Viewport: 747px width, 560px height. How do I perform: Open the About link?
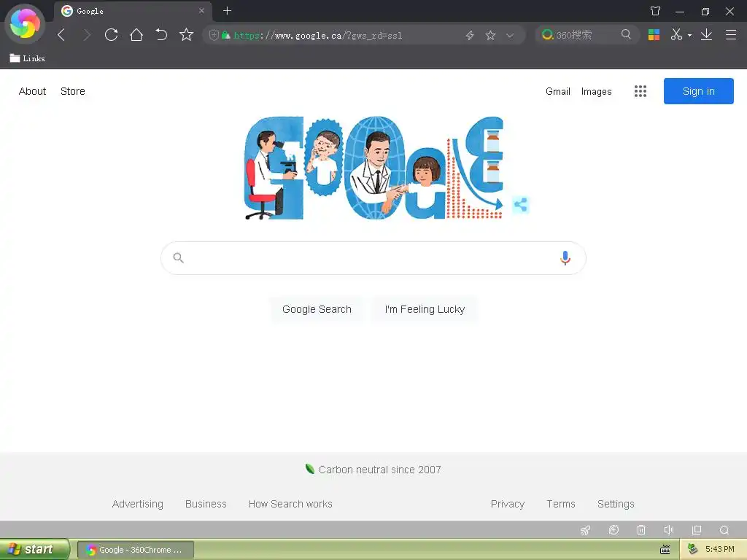(32, 91)
